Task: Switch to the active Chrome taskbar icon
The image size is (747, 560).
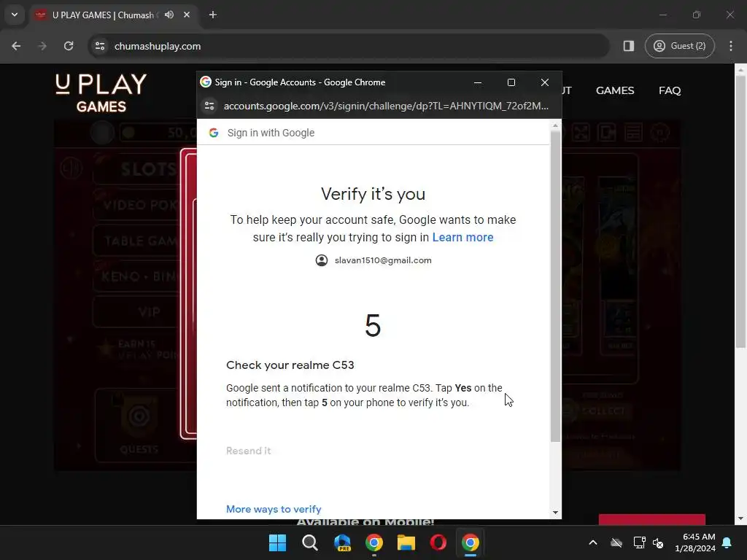Action: point(471,542)
